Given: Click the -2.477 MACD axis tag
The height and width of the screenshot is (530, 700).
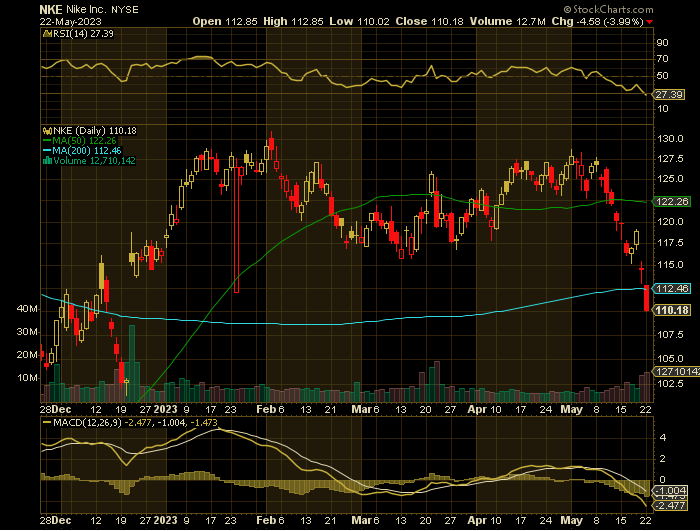Looking at the screenshot, I should tap(669, 505).
